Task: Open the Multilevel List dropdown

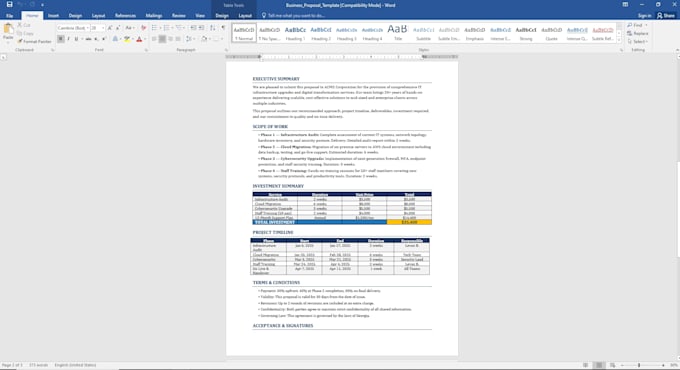Action: (184, 28)
